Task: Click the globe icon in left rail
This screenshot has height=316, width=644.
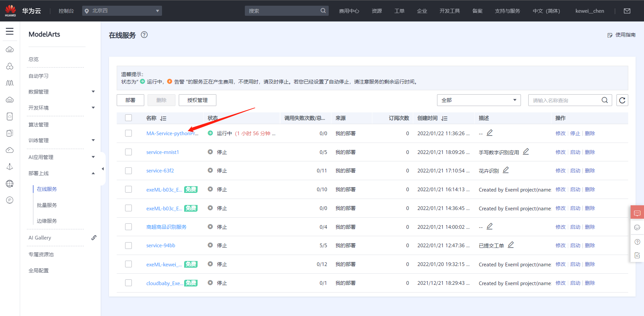Action: click(x=10, y=183)
